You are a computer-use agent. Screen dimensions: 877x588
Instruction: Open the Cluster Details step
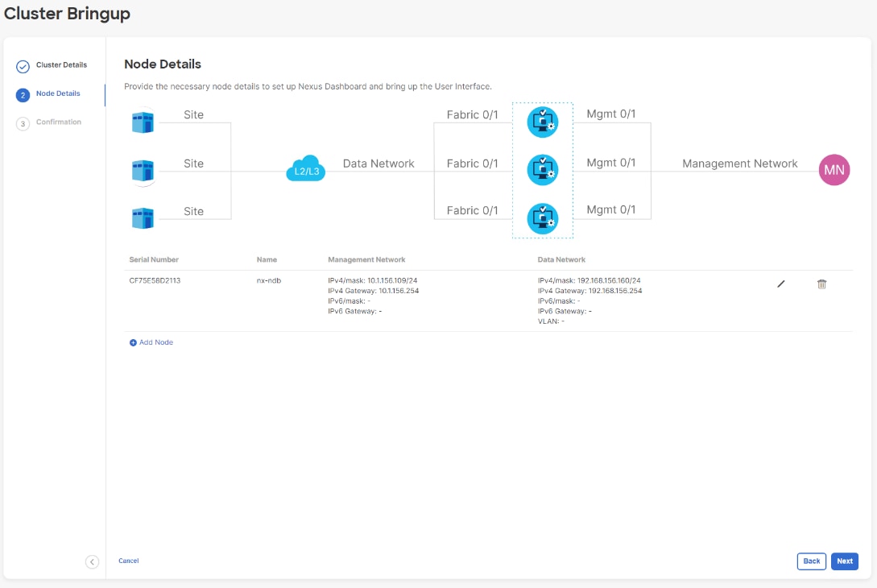[61, 65]
